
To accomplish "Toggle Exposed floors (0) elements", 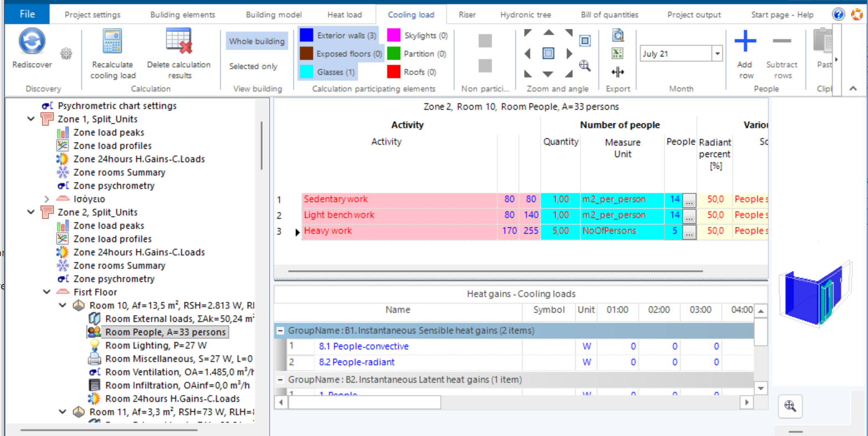I will [340, 54].
